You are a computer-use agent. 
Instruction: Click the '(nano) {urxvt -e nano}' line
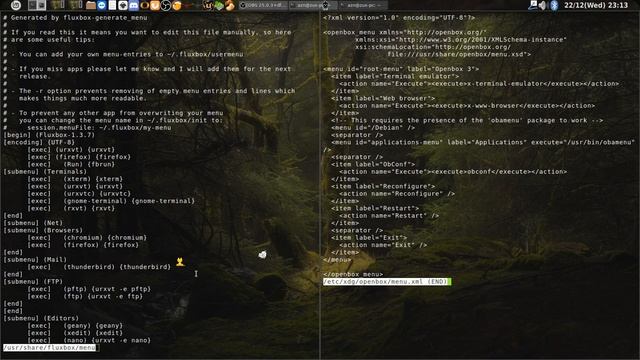coord(89,341)
